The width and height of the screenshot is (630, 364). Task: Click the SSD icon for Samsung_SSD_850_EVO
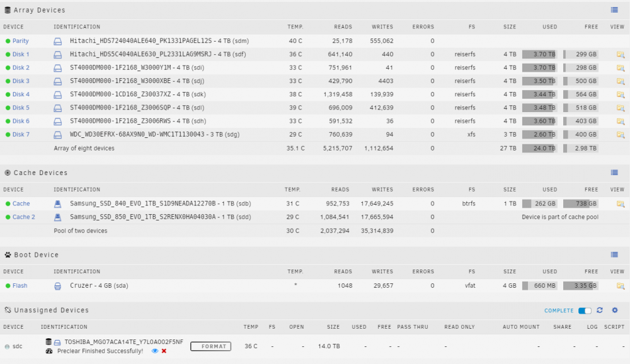(x=58, y=217)
